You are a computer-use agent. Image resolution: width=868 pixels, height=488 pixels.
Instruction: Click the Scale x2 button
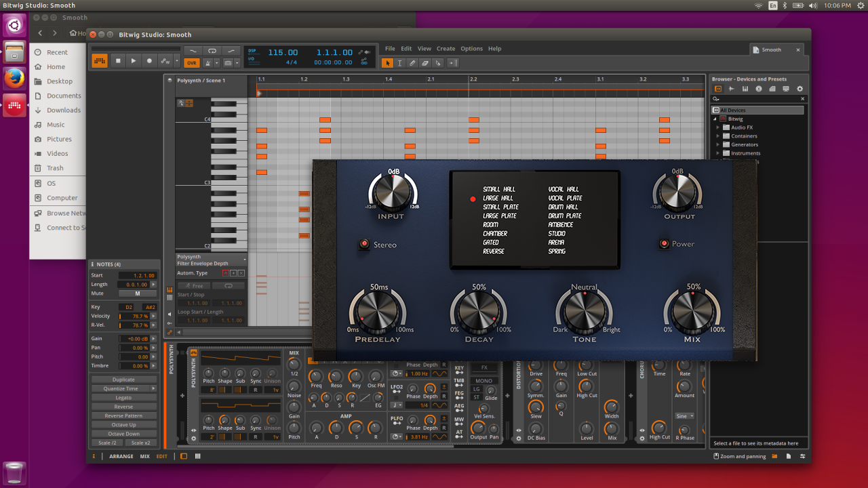coord(140,443)
